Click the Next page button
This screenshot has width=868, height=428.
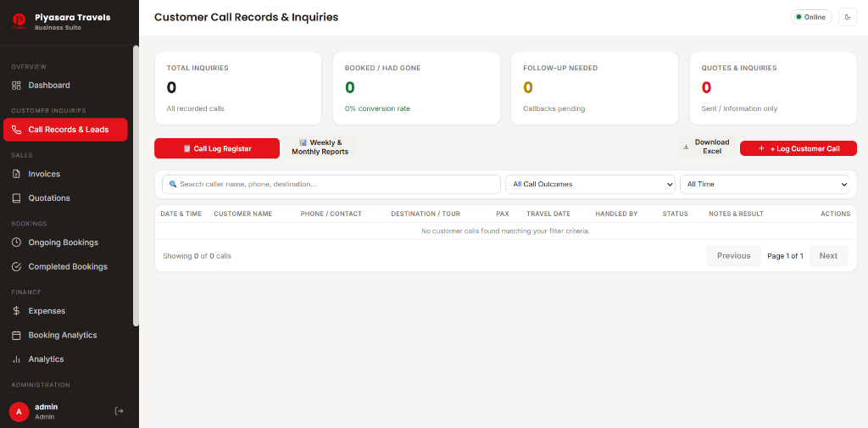[x=828, y=256]
